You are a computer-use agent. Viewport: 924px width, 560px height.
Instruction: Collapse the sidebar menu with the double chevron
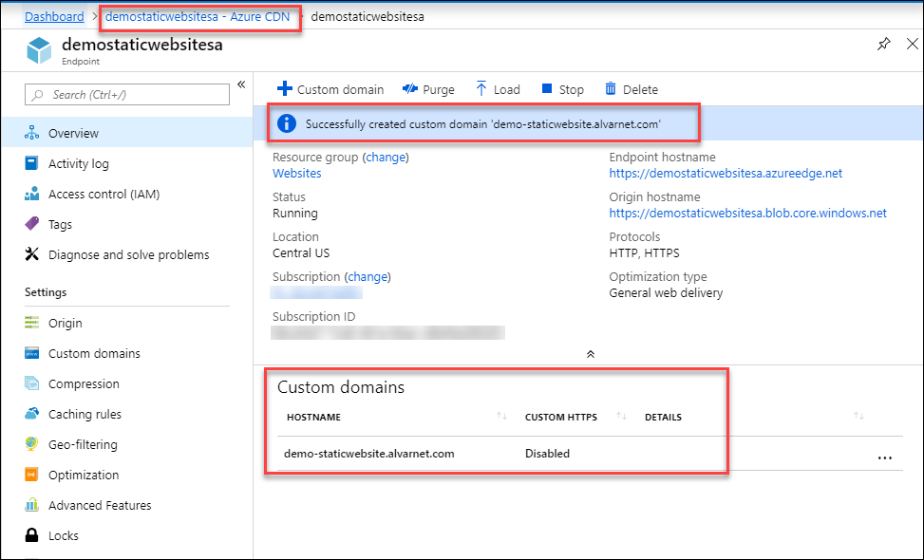(241, 84)
